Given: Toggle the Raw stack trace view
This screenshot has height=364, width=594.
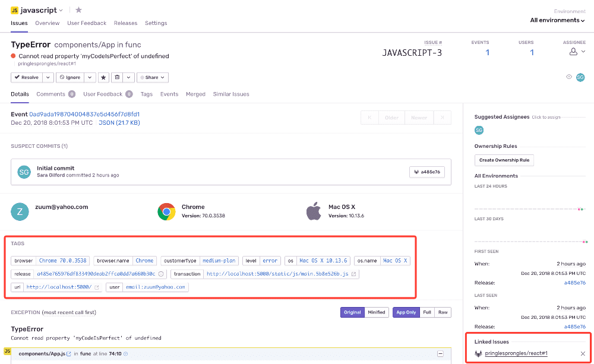Looking at the screenshot, I should [x=443, y=312].
